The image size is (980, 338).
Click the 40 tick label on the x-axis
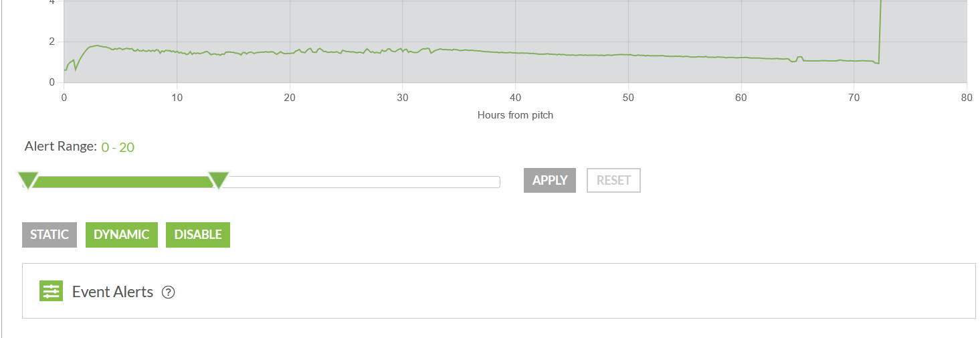click(x=515, y=97)
